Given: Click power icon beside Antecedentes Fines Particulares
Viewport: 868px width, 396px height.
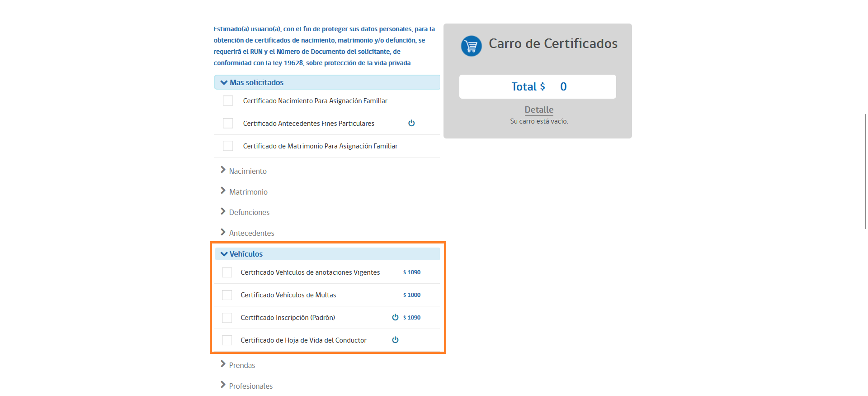Looking at the screenshot, I should 411,123.
